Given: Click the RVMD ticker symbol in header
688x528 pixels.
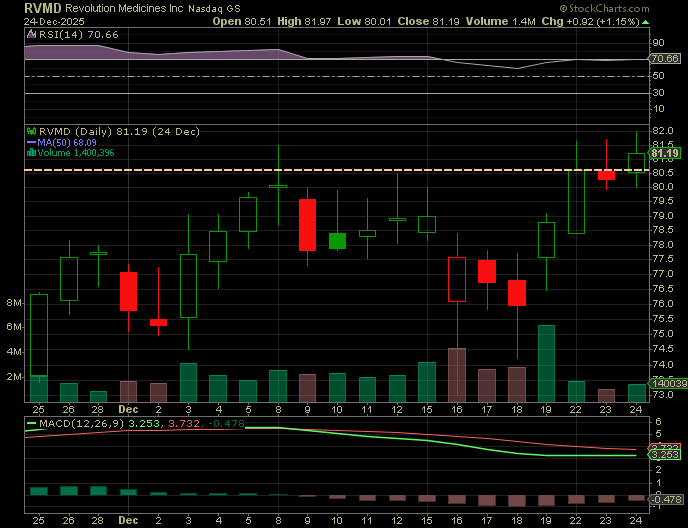Looking at the screenshot, I should coord(43,8).
